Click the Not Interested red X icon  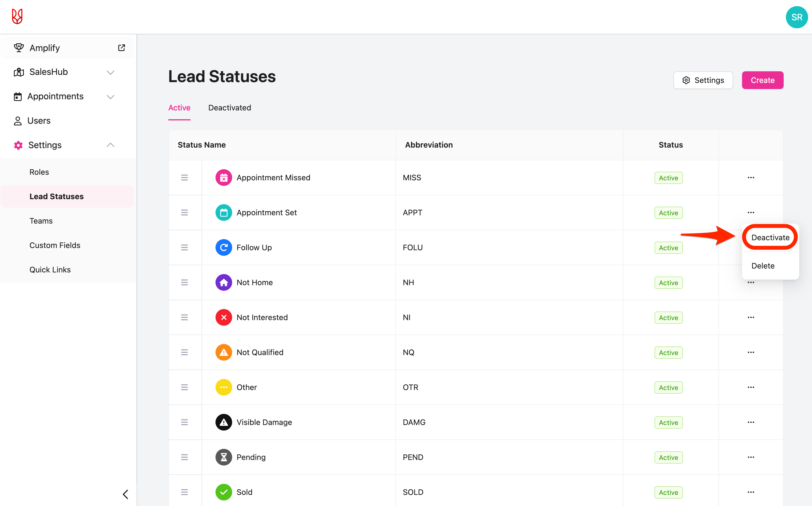pyautogui.click(x=224, y=318)
